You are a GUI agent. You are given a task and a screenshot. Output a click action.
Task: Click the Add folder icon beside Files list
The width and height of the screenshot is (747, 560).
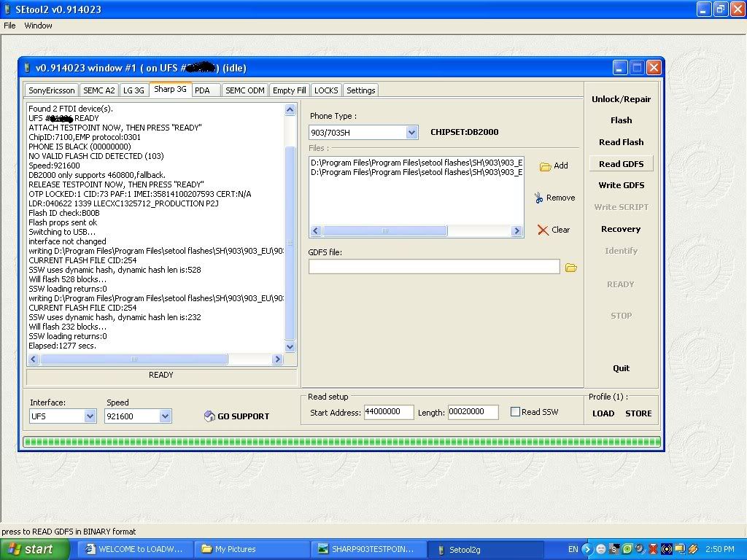[545, 166]
